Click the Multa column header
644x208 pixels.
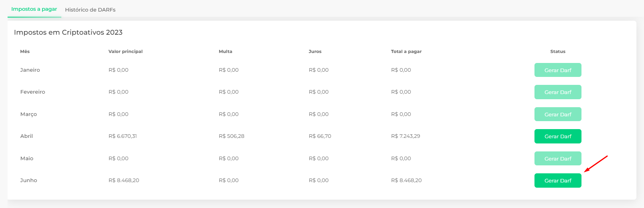click(x=225, y=51)
